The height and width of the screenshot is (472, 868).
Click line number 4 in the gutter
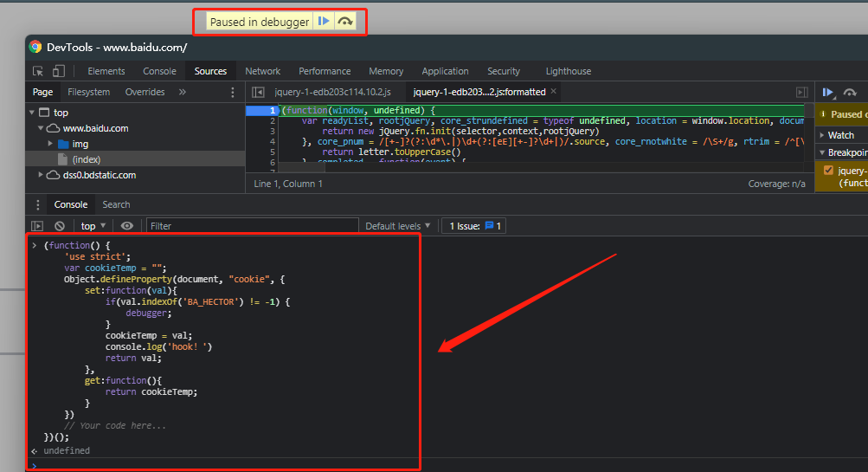272,141
